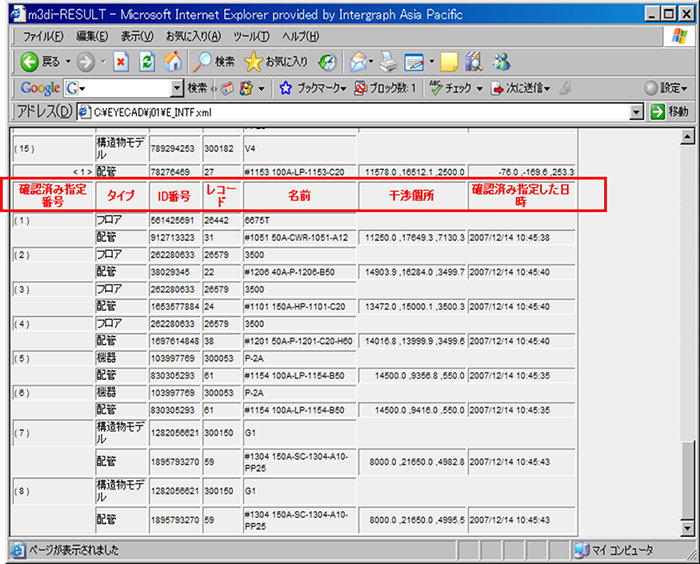
Task: Refresh the page with the green arrows icon
Action: (147, 62)
